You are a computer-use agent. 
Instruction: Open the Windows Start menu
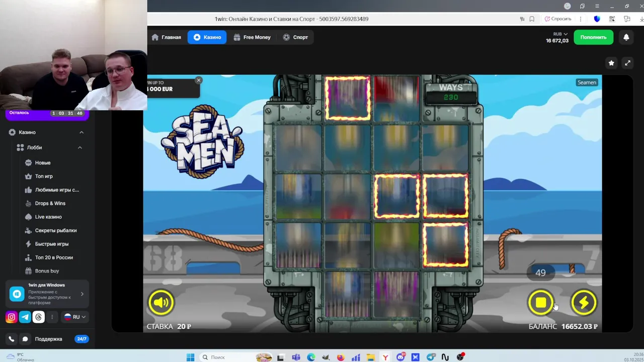click(x=190, y=357)
